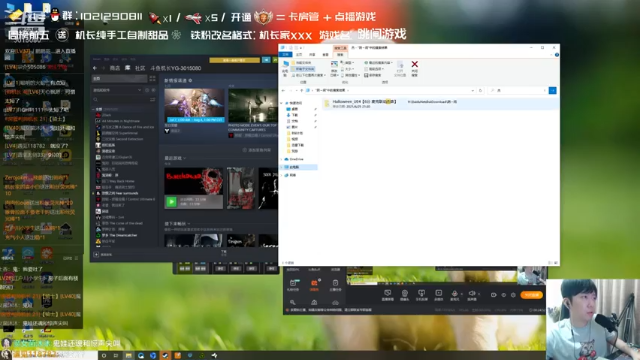Click the video play source icon in streaming toolbar

pos(438,293)
